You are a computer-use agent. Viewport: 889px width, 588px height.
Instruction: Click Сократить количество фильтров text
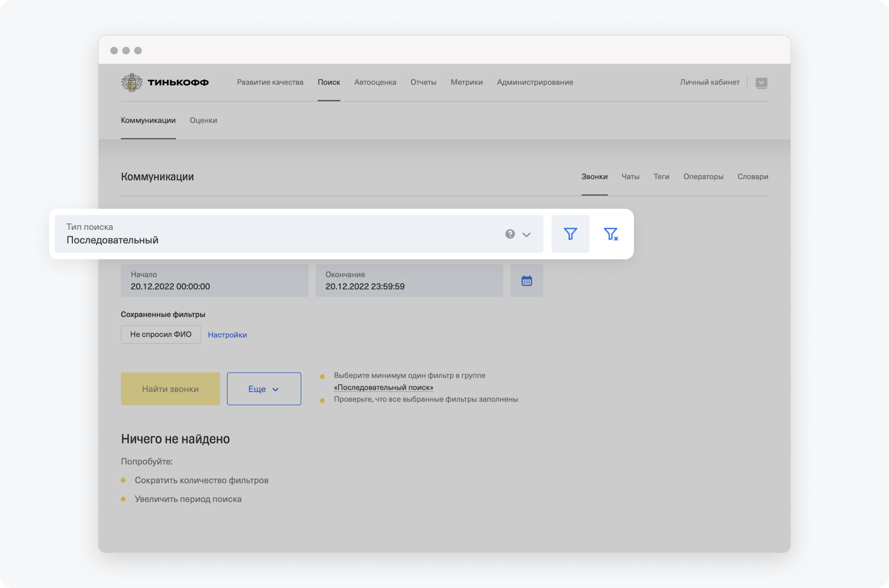coord(202,480)
